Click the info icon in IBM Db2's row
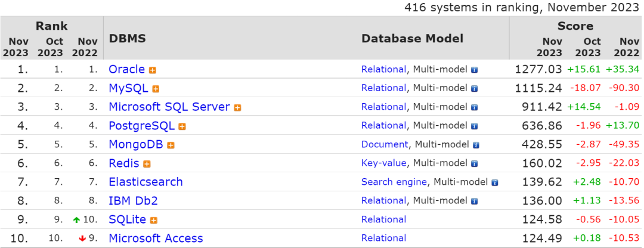The width and height of the screenshot is (644, 248). (474, 201)
